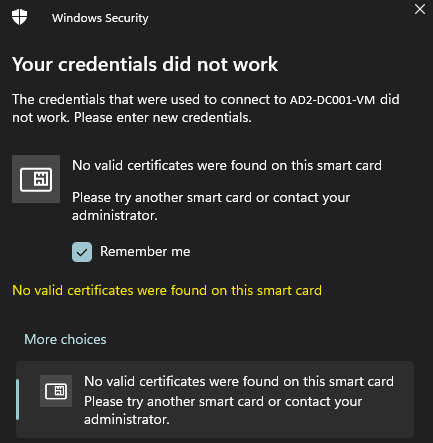The height and width of the screenshot is (443, 433).
Task: Click the yellow 'No valid certificates' error message
Action: [x=167, y=290]
